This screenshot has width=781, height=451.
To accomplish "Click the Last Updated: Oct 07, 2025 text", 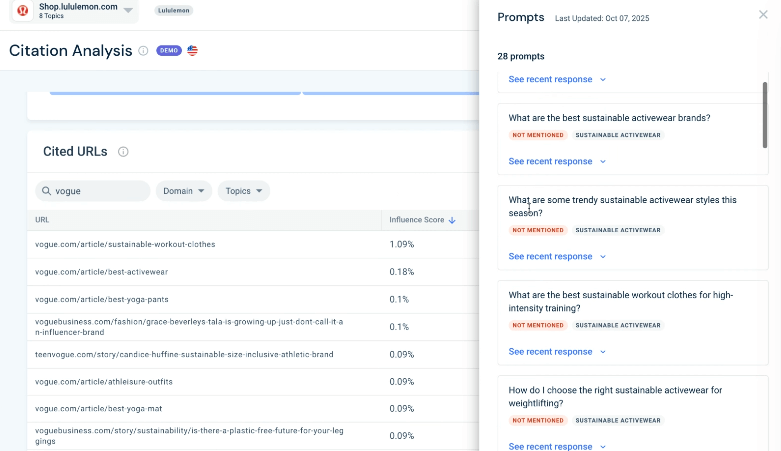I will pos(602,18).
